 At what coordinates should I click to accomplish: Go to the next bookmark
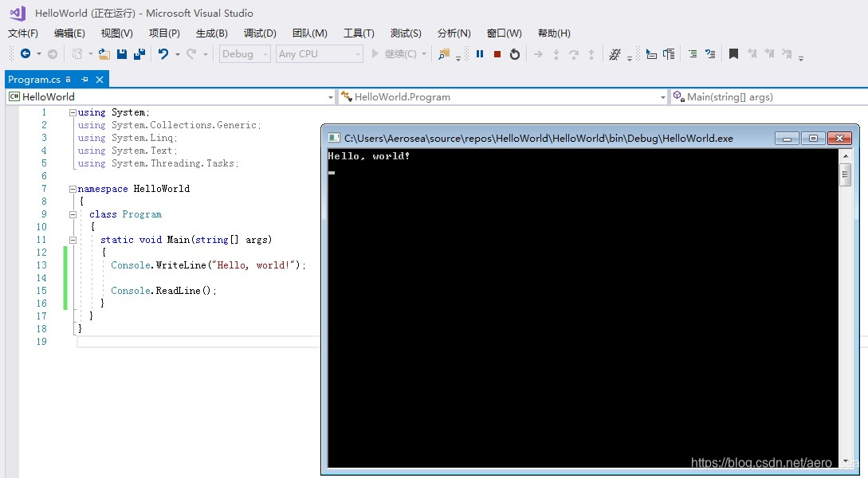769,53
